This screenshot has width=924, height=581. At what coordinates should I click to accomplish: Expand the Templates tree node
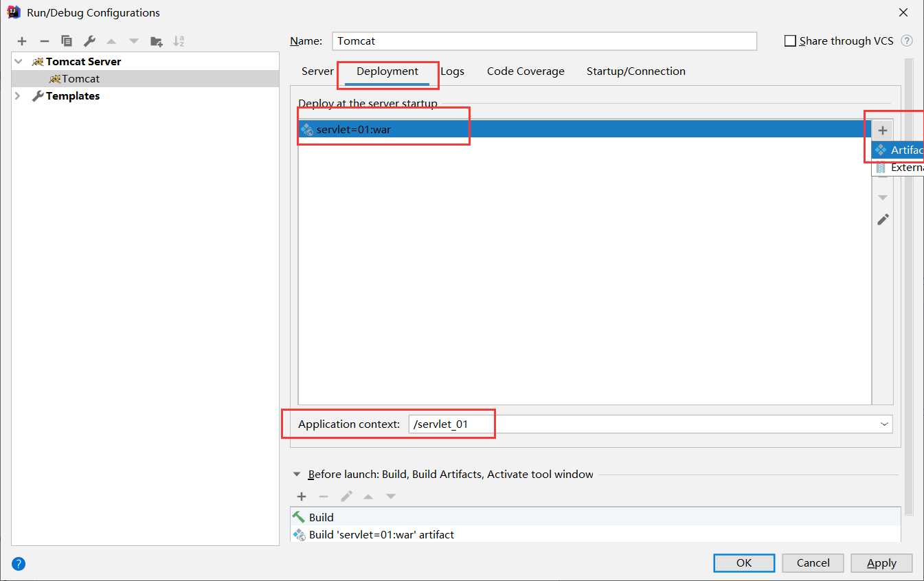point(19,96)
